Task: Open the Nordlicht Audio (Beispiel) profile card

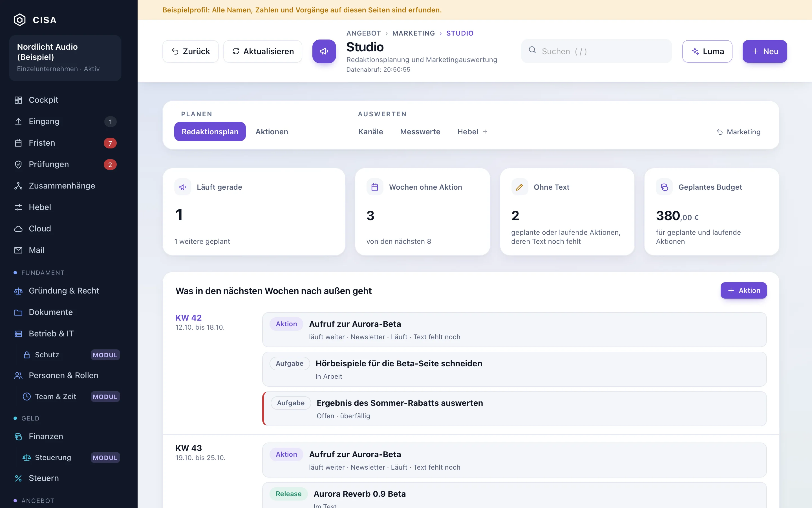Action: 65,58
